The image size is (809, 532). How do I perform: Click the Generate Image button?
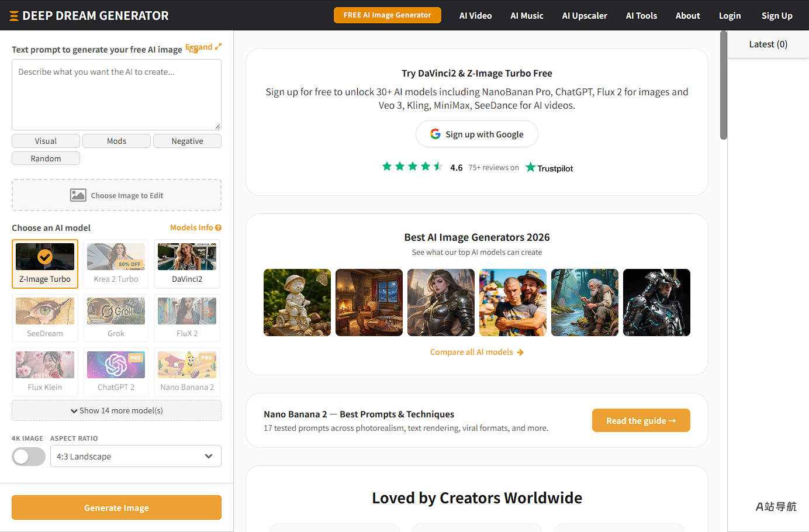click(116, 507)
